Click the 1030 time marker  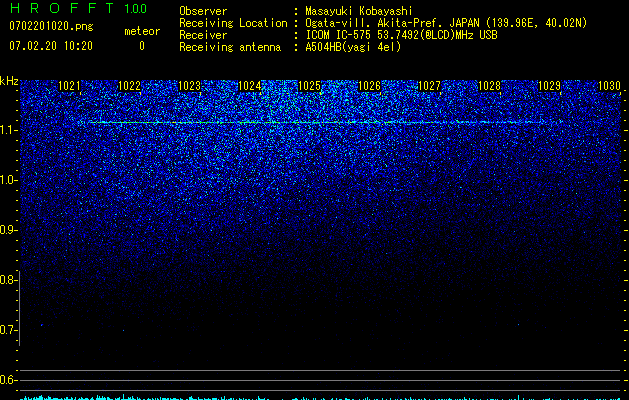(x=609, y=86)
